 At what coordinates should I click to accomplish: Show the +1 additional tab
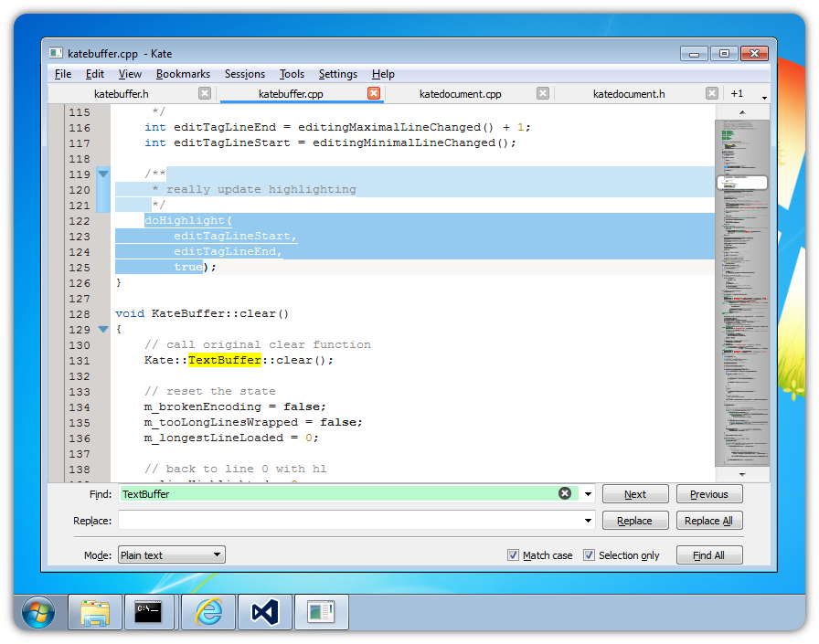click(737, 94)
